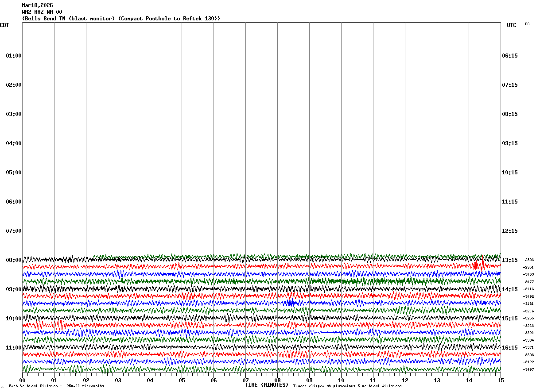Click the '09:00' CDT time label
536x392 pixels.
tap(14, 289)
